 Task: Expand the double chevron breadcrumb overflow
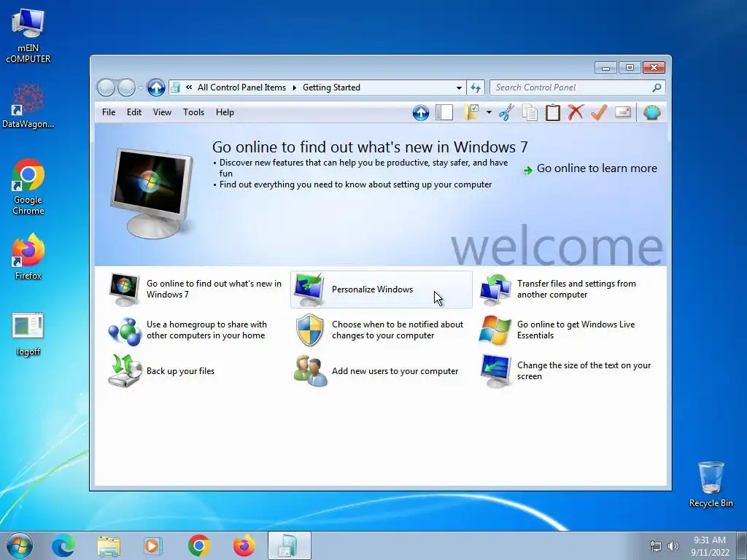point(189,87)
